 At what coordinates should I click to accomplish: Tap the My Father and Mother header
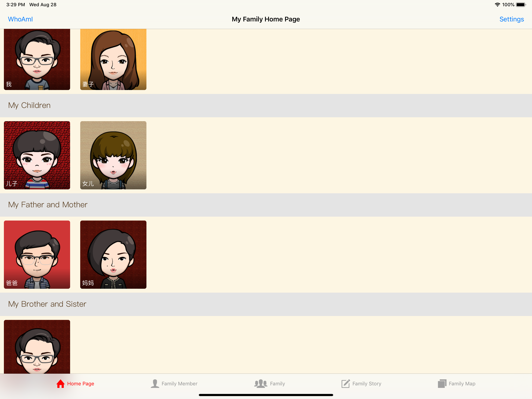click(266, 205)
